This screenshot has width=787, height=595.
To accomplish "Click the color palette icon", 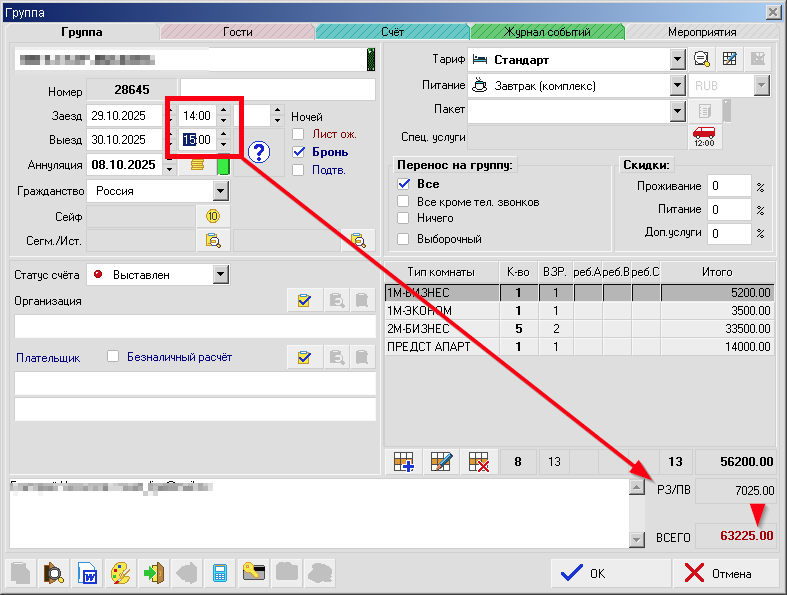I will 120,574.
